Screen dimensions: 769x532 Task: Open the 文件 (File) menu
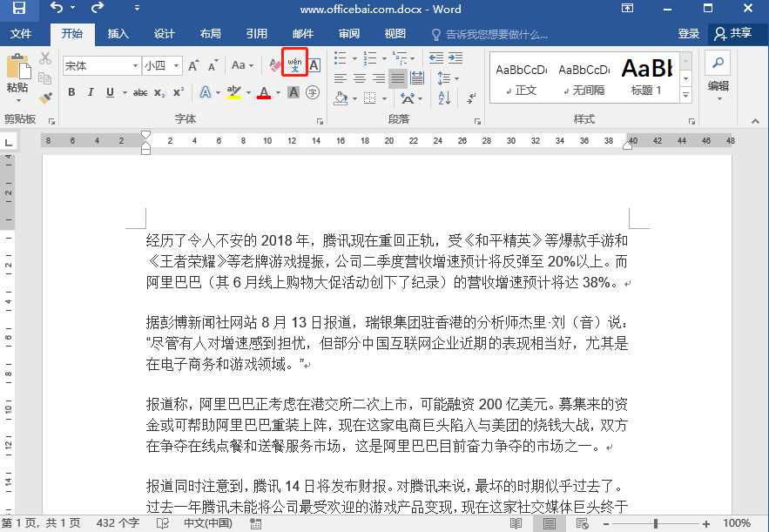pos(21,33)
